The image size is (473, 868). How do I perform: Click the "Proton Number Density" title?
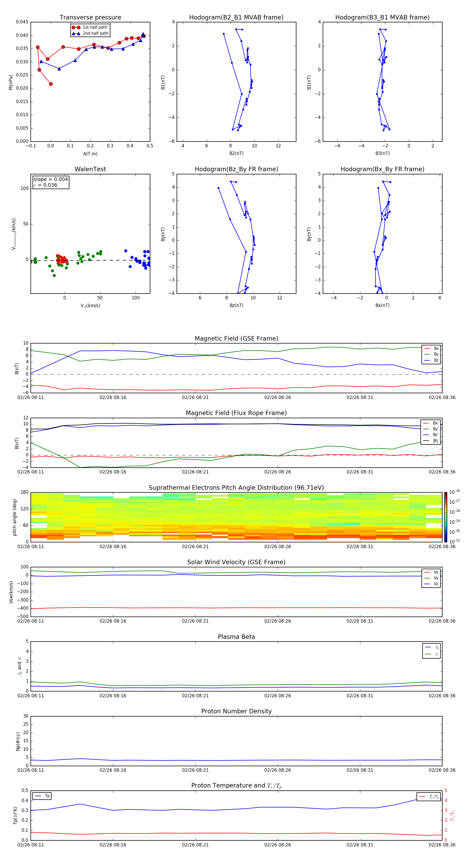click(236, 711)
